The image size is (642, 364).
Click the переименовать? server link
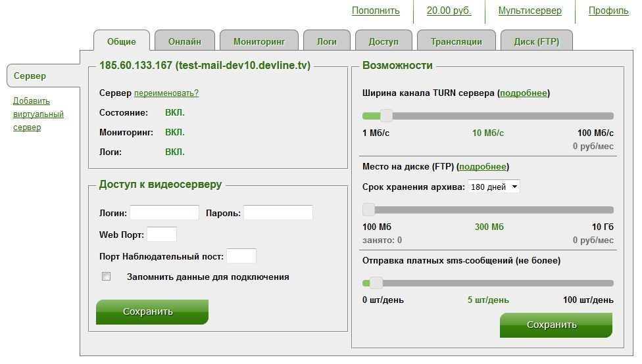[x=166, y=93]
